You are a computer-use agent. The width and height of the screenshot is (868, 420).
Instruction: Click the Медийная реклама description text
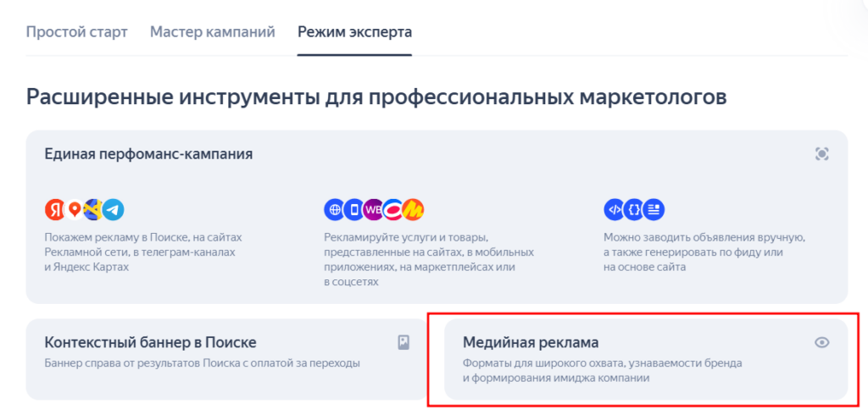602,371
